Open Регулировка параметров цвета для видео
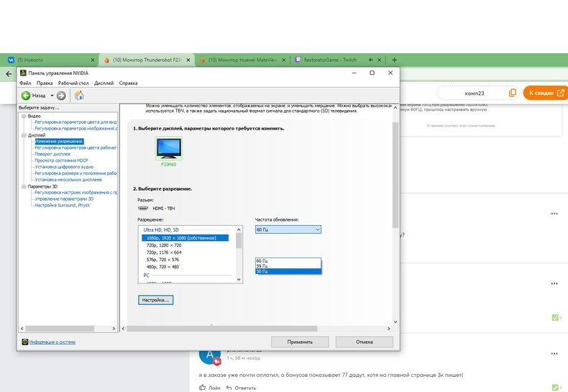Screen dimensions: 568x392 tap(75, 122)
